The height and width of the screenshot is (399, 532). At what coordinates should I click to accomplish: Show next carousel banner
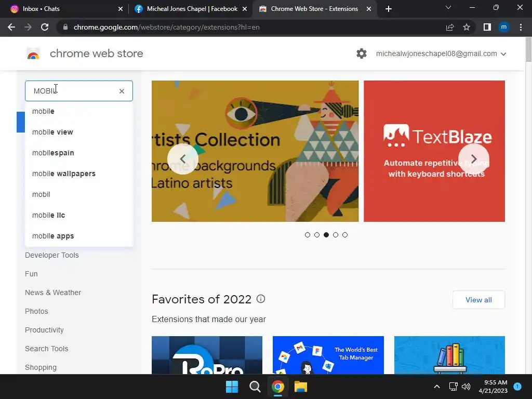[x=474, y=159]
